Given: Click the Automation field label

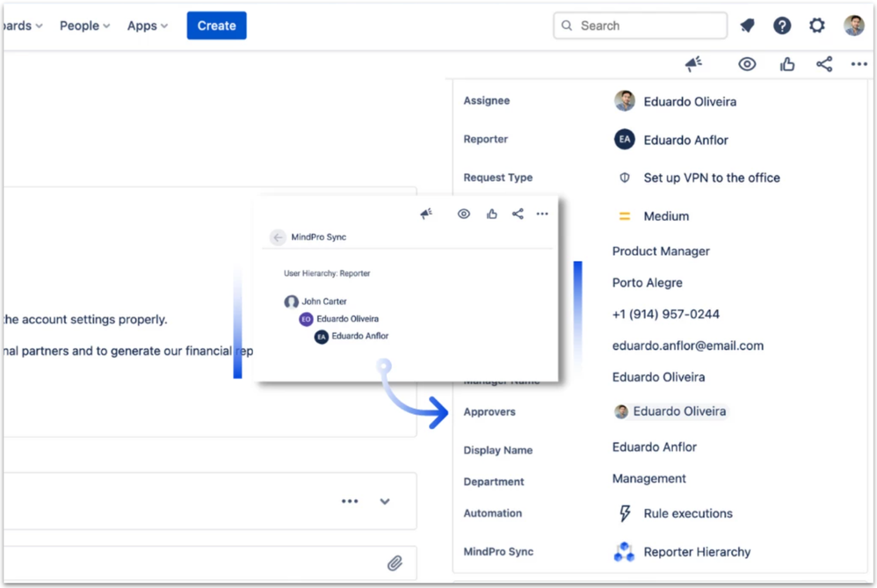Looking at the screenshot, I should click(492, 513).
